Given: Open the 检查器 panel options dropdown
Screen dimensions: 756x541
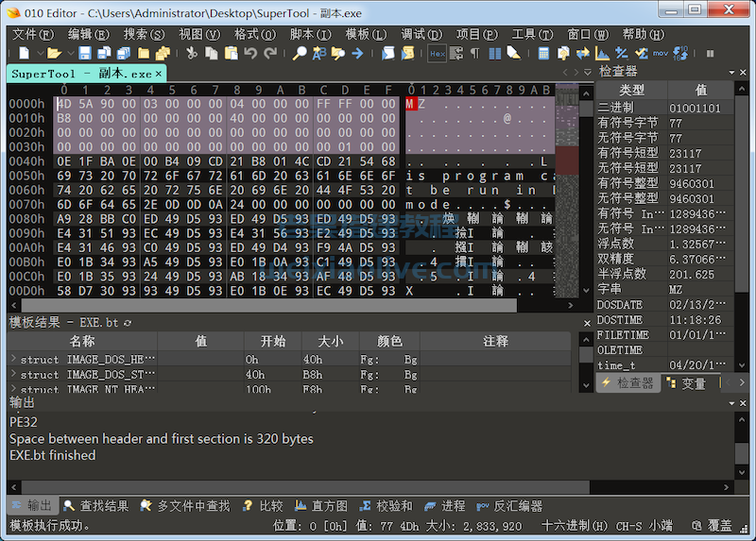Looking at the screenshot, I should click(731, 73).
